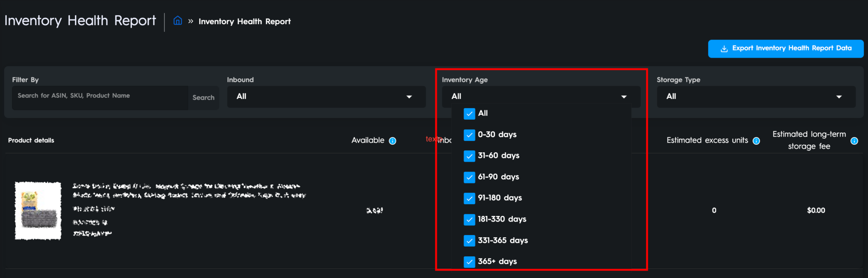The height and width of the screenshot is (278, 868).
Task: Toggle the 331-365 days checkbox
Action: click(x=469, y=241)
